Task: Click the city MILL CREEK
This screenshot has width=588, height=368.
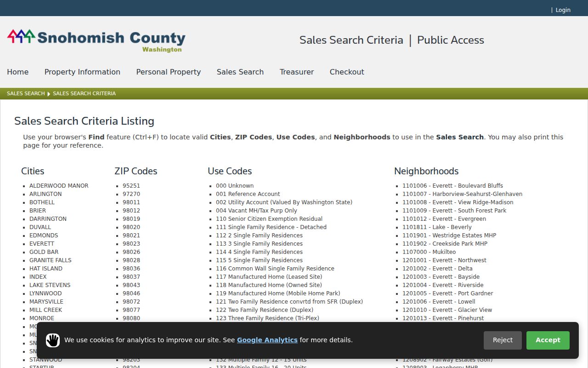Action: click(46, 310)
